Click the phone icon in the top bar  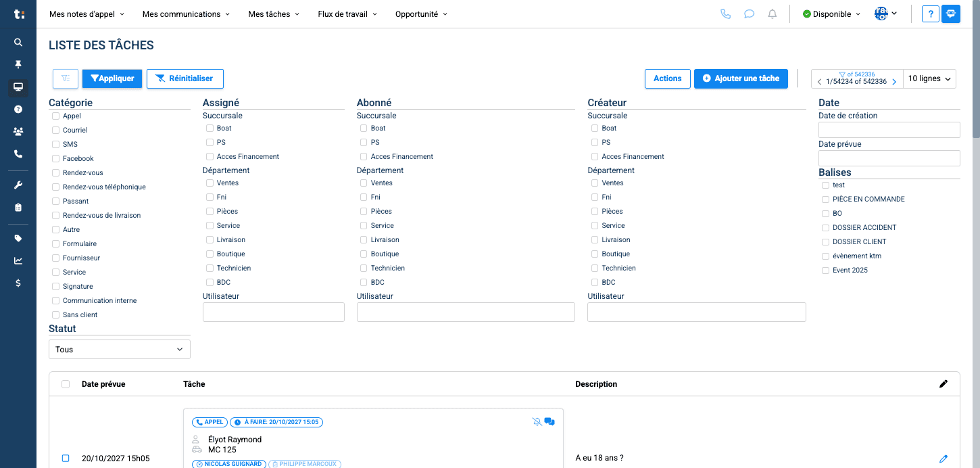click(x=726, y=14)
